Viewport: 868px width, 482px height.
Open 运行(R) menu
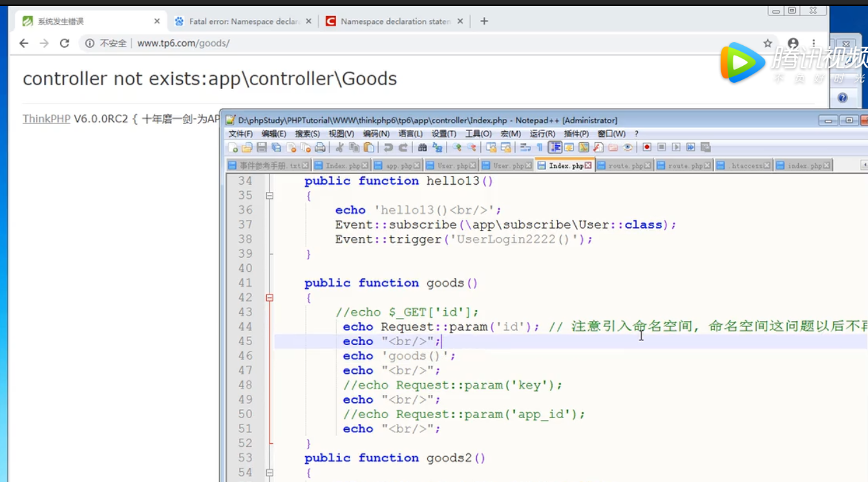[542, 134]
